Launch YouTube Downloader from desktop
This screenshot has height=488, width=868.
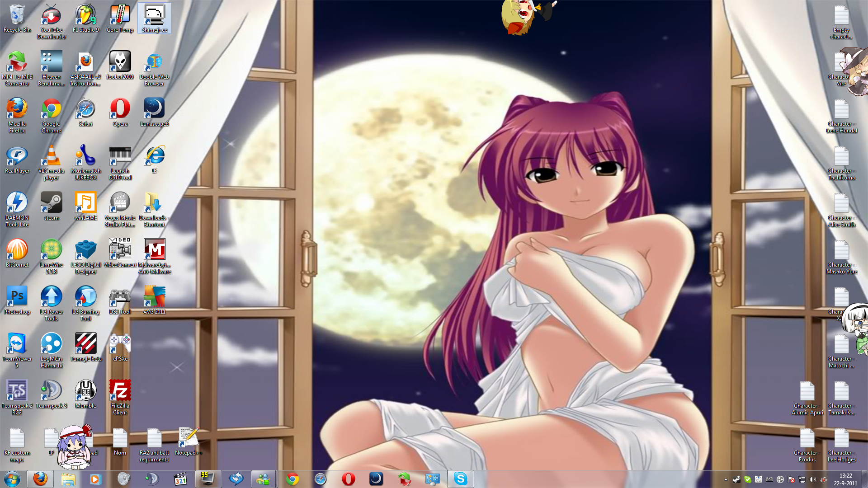point(51,21)
